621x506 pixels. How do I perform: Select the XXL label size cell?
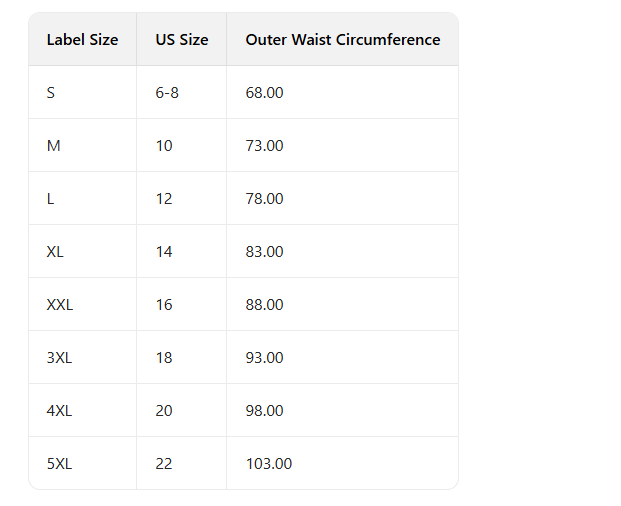[x=60, y=305]
